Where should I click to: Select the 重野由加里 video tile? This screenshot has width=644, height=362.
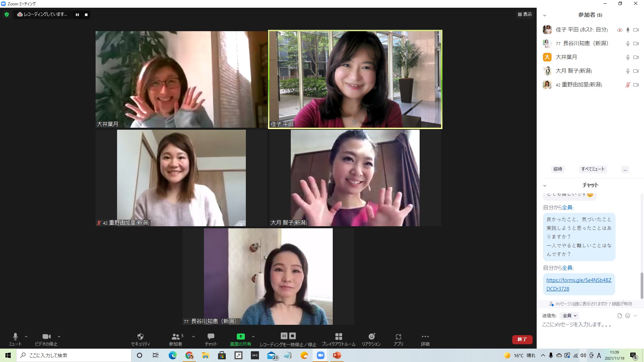[x=181, y=178]
